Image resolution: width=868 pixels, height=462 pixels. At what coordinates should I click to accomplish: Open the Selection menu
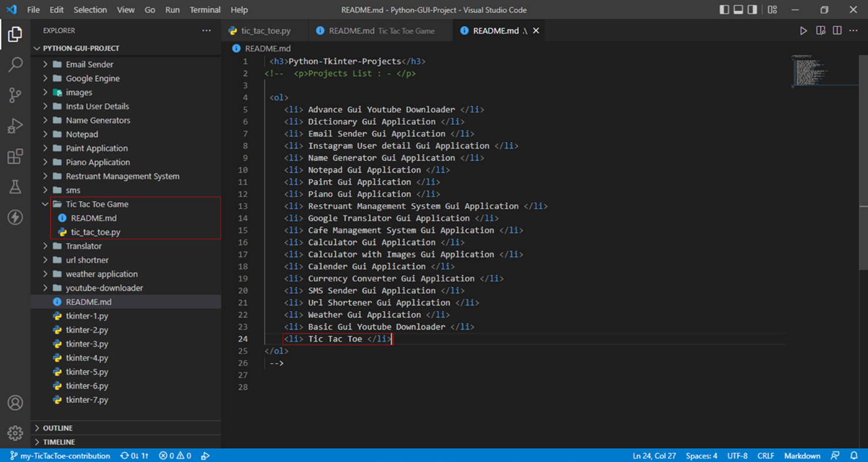tap(90, 9)
